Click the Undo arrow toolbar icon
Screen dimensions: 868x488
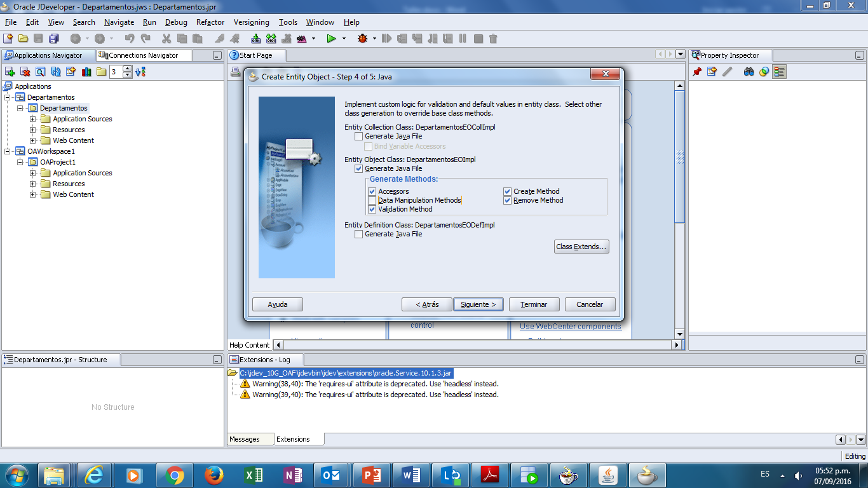click(130, 39)
